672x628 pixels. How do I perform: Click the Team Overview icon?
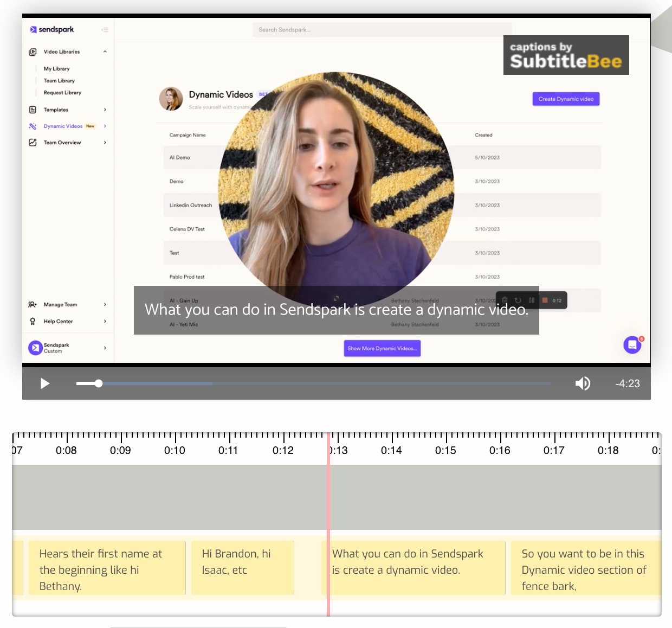tap(33, 143)
